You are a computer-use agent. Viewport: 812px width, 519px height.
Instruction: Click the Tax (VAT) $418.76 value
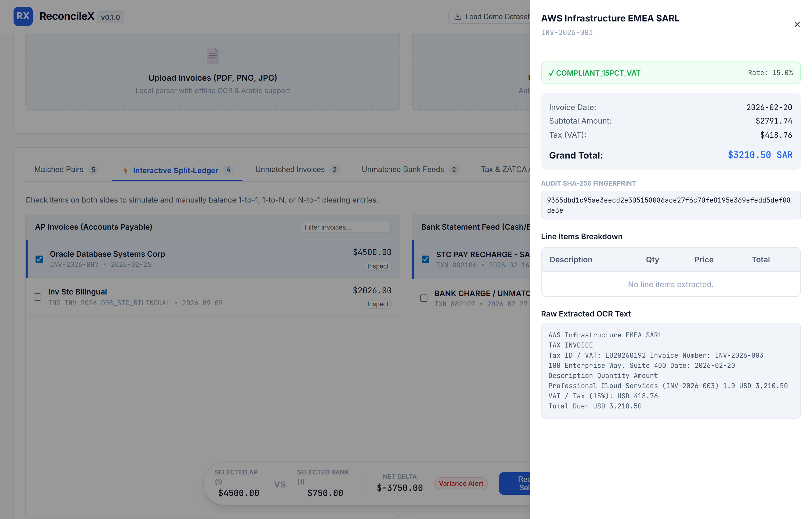[x=776, y=135]
